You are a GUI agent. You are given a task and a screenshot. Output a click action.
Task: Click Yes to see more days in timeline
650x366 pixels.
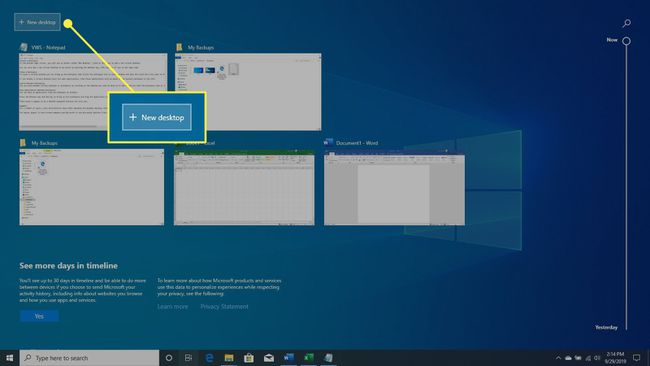coord(39,316)
